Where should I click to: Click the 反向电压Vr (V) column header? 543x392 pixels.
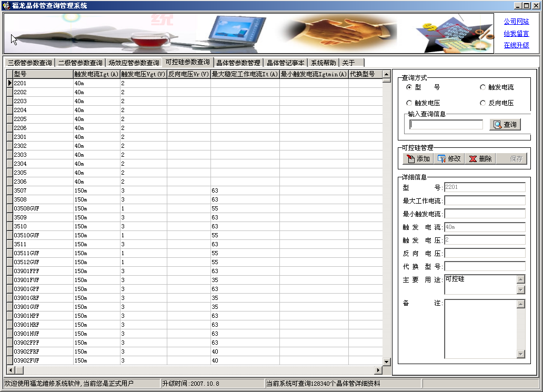pyautogui.click(x=189, y=74)
